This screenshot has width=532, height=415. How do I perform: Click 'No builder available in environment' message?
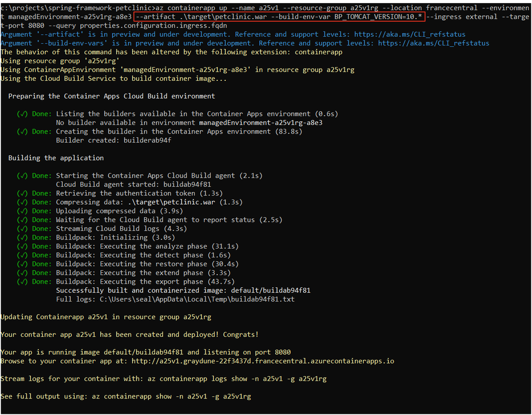[190, 122]
